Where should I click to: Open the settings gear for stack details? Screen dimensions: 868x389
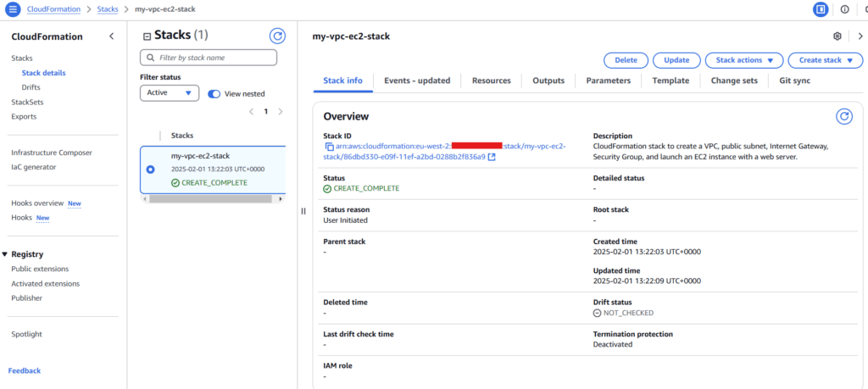837,36
